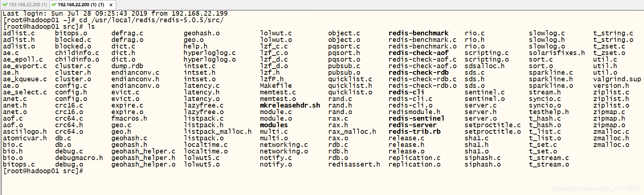Image resolution: width=644 pixels, height=195 pixels.
Task: Click the bold redis-check-aof executable name
Action: 419,53
